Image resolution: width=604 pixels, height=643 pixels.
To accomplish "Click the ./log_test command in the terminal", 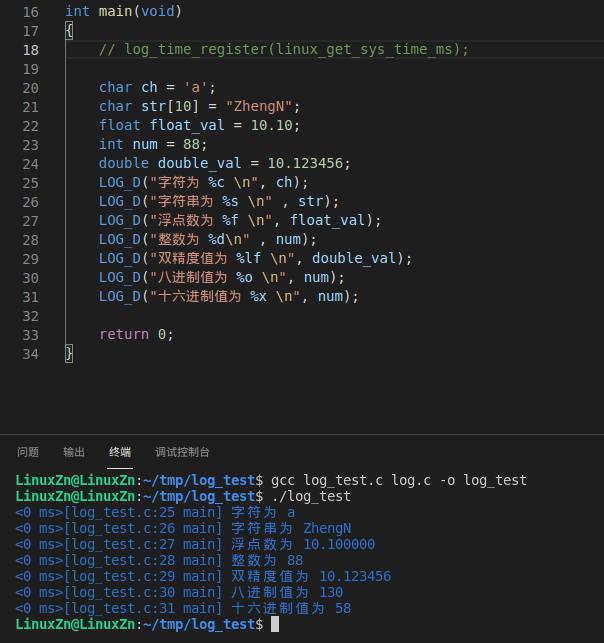I will point(311,497).
